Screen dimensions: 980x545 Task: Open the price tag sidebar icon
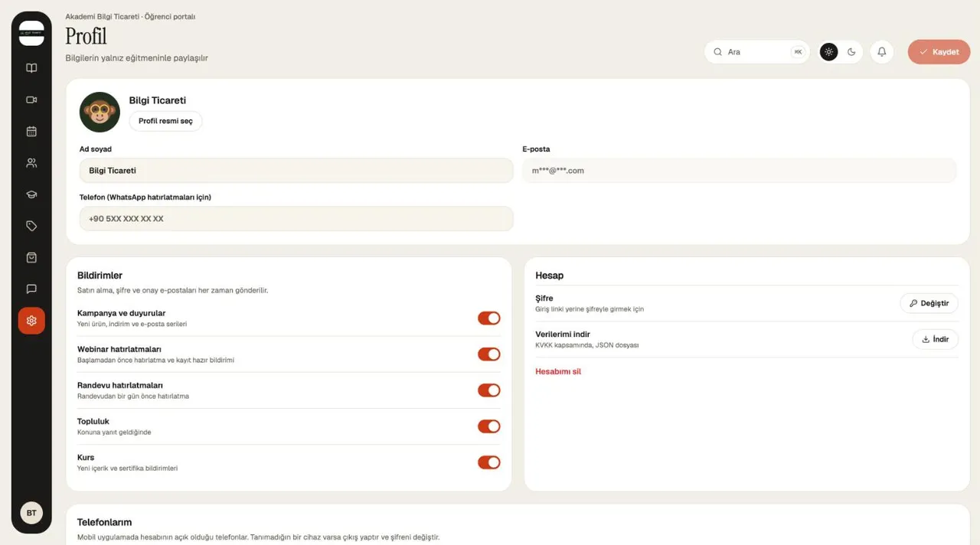pyautogui.click(x=31, y=226)
